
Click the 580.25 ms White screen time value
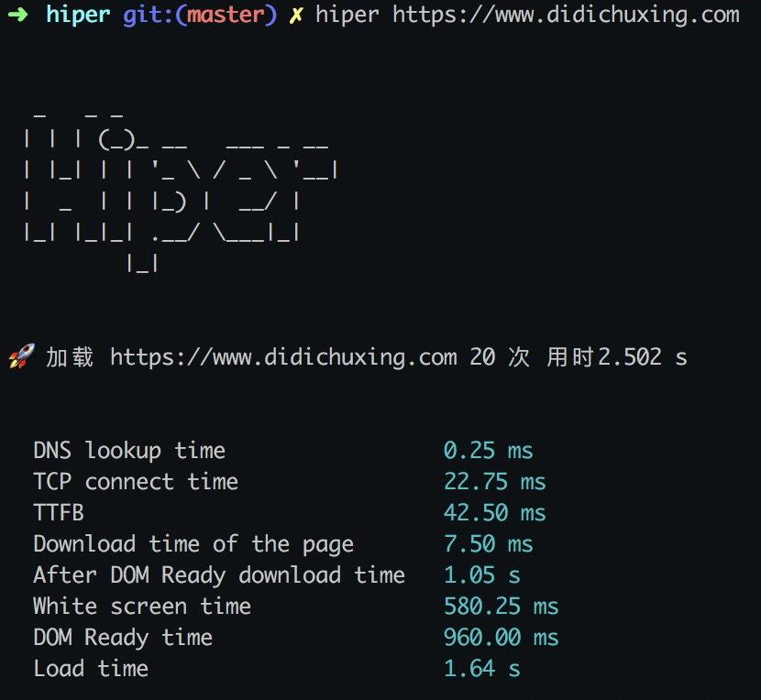[x=500, y=606]
